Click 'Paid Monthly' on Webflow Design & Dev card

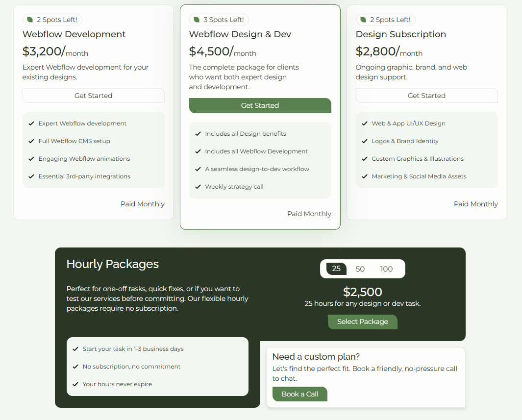pos(309,214)
